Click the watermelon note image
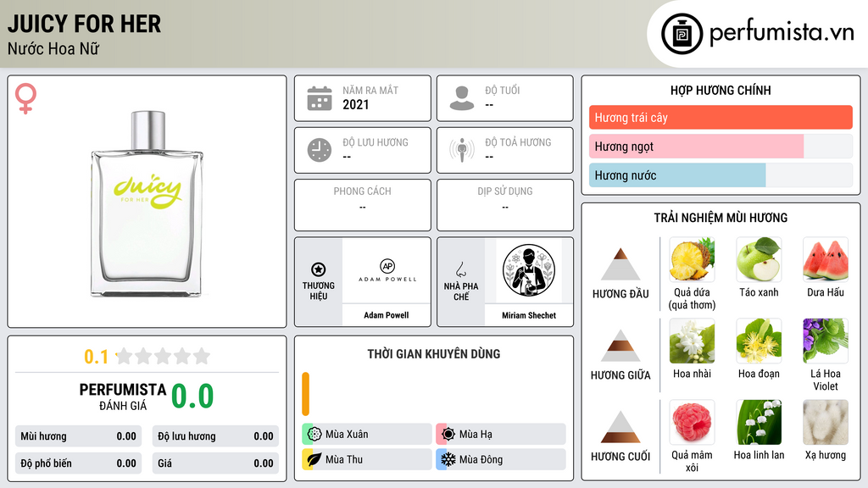868x488 pixels. click(x=826, y=259)
